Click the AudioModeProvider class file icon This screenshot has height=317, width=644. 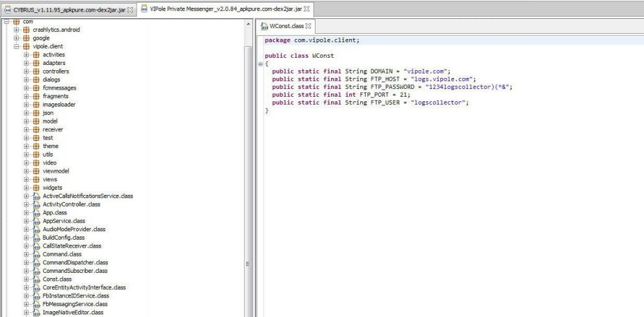click(36, 229)
